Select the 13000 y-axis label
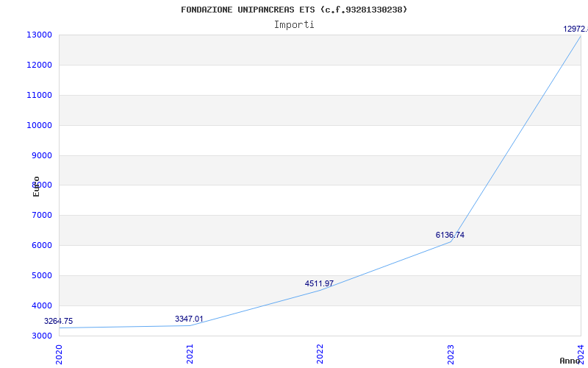The height and width of the screenshot is (368, 588). coord(39,35)
